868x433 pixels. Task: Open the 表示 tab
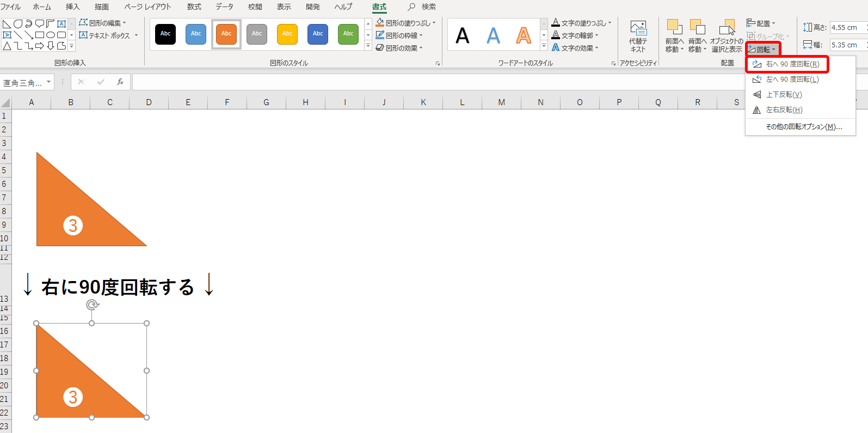(284, 7)
